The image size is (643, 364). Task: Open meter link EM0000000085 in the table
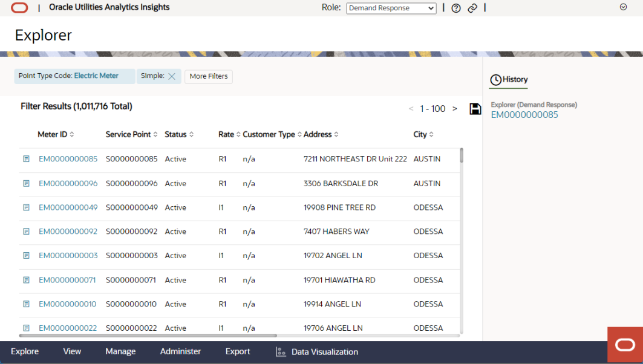click(68, 159)
